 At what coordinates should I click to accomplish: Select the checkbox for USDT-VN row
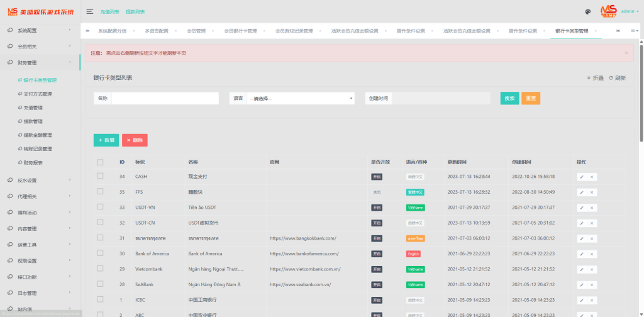click(x=100, y=208)
